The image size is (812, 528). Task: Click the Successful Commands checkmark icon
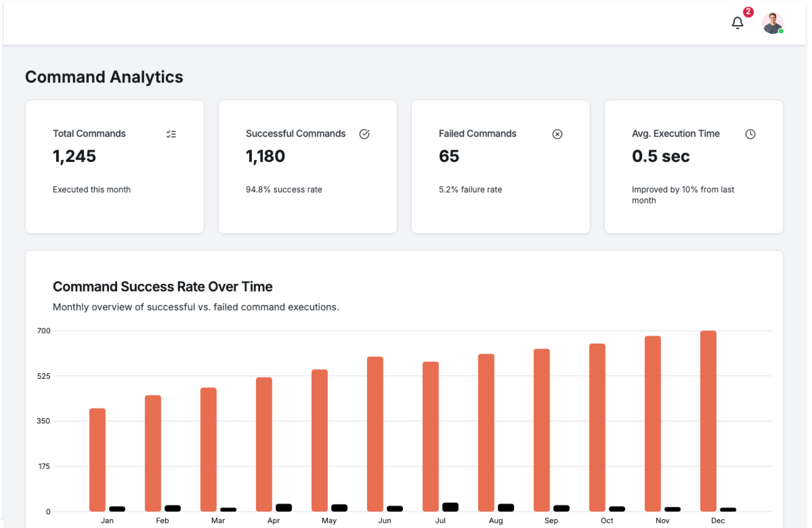[x=364, y=134]
